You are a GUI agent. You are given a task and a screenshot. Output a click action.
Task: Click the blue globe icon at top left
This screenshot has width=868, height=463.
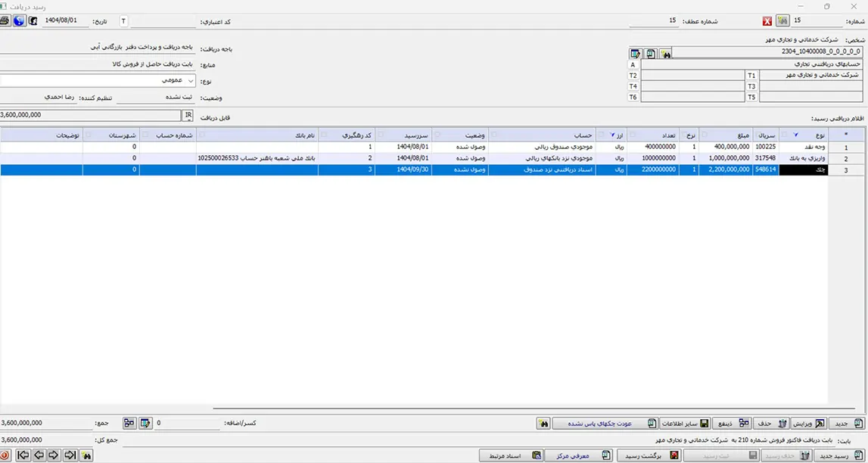[x=19, y=20]
